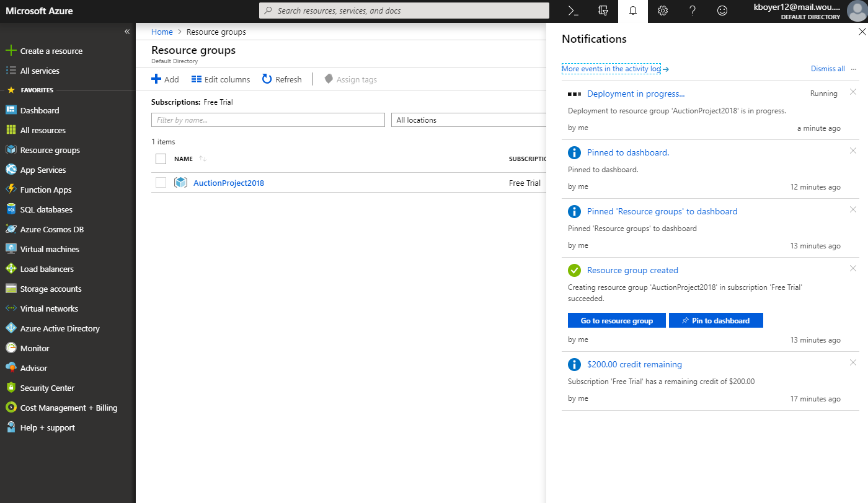Open the account avatar menu

point(857,11)
